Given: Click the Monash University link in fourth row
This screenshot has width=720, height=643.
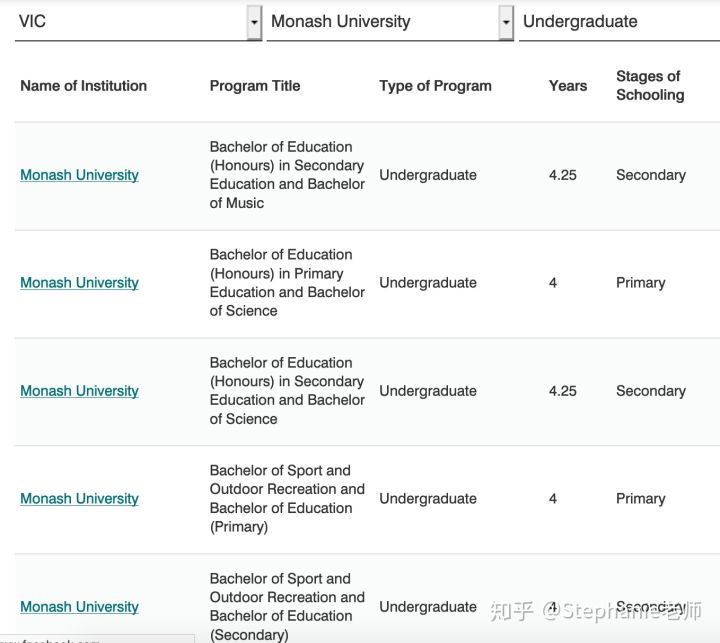Looking at the screenshot, I should [79, 499].
